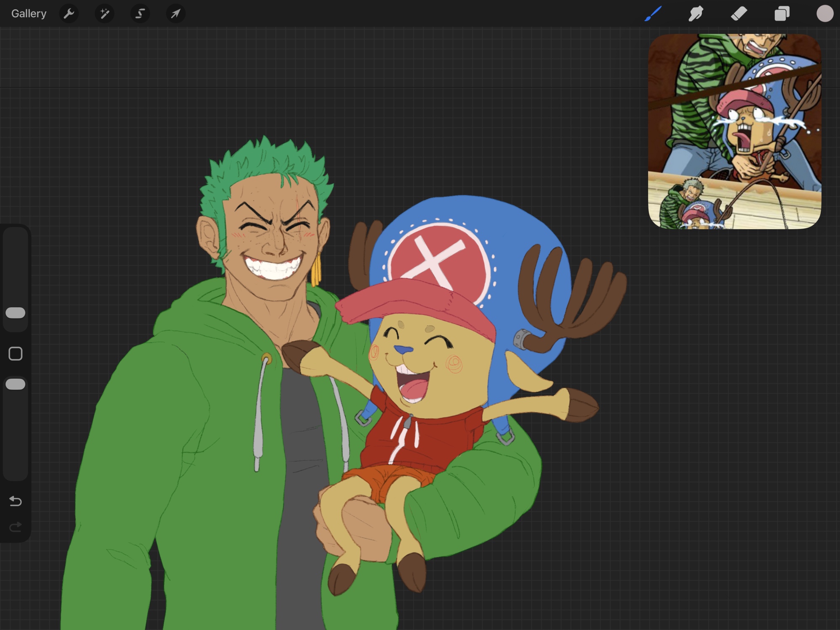The height and width of the screenshot is (630, 840).
Task: Select the Brush tool
Action: click(653, 14)
